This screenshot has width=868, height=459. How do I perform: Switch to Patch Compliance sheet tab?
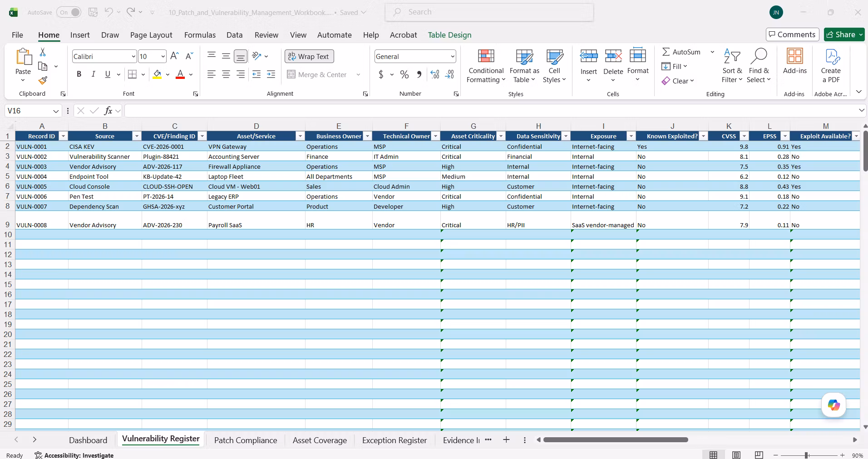tap(246, 440)
